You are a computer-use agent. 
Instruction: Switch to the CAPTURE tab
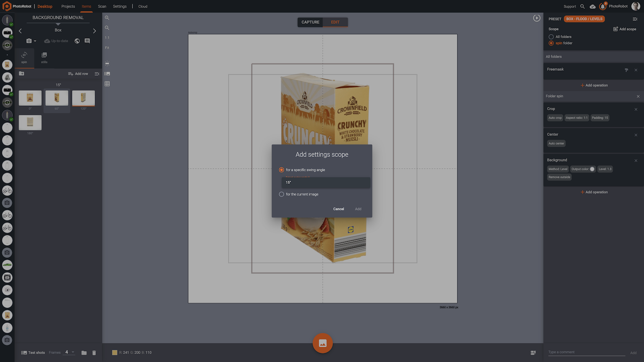point(310,22)
